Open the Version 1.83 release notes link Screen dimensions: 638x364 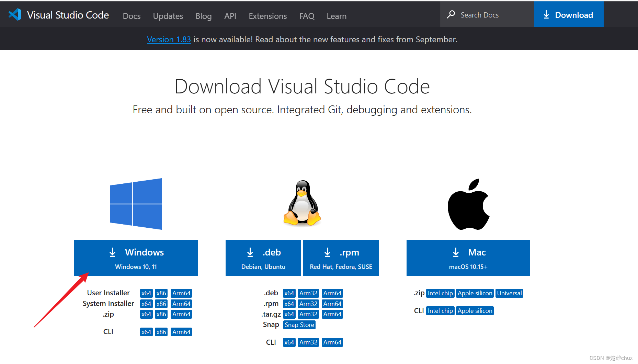[x=169, y=39]
